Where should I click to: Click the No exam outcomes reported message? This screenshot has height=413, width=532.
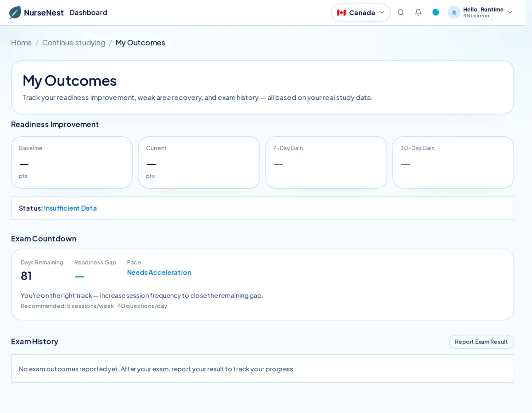(x=157, y=369)
